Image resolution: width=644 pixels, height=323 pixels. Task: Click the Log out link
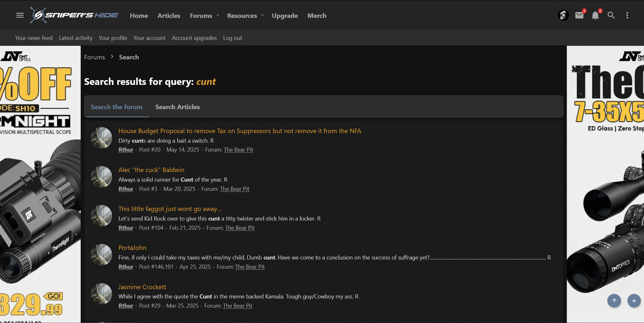(232, 38)
